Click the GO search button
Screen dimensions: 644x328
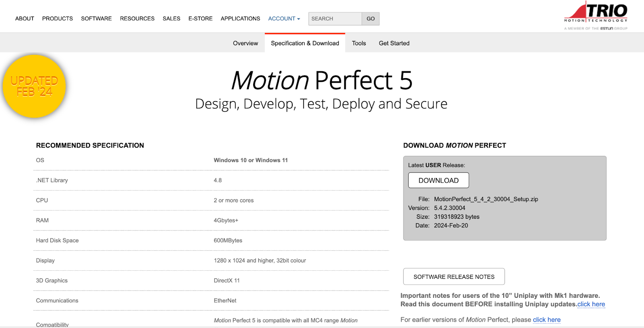tap(371, 19)
